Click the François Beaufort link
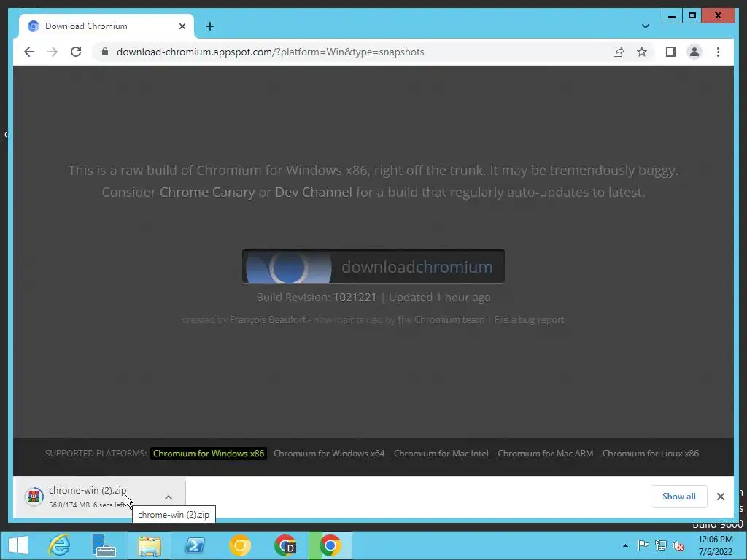This screenshot has width=747, height=560. coord(268,320)
